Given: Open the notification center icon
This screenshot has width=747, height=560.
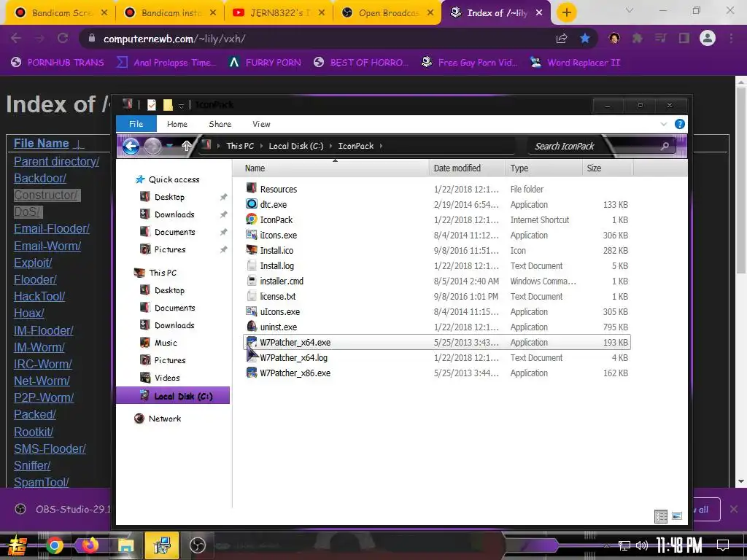Looking at the screenshot, I should (723, 545).
